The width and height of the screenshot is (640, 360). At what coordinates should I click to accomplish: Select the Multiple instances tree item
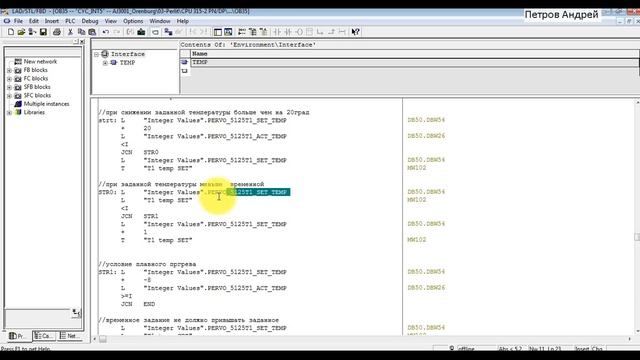(x=46, y=104)
